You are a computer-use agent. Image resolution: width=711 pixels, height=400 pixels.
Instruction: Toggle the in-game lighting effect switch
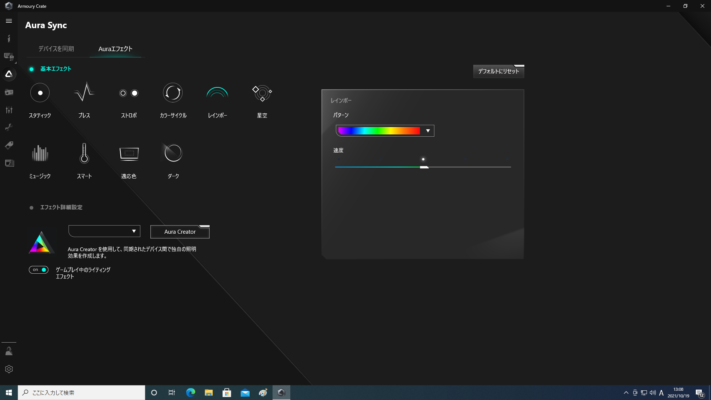click(39, 270)
